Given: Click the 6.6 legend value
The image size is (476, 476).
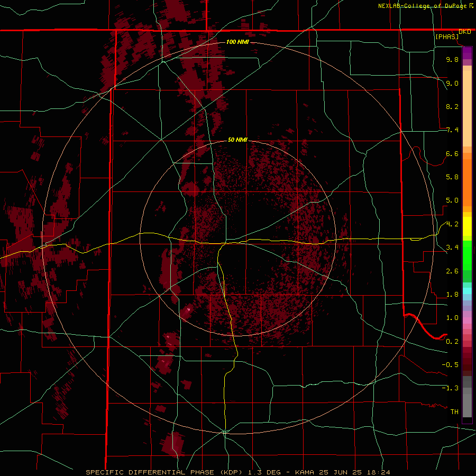Looking at the screenshot, I should pos(452,154).
